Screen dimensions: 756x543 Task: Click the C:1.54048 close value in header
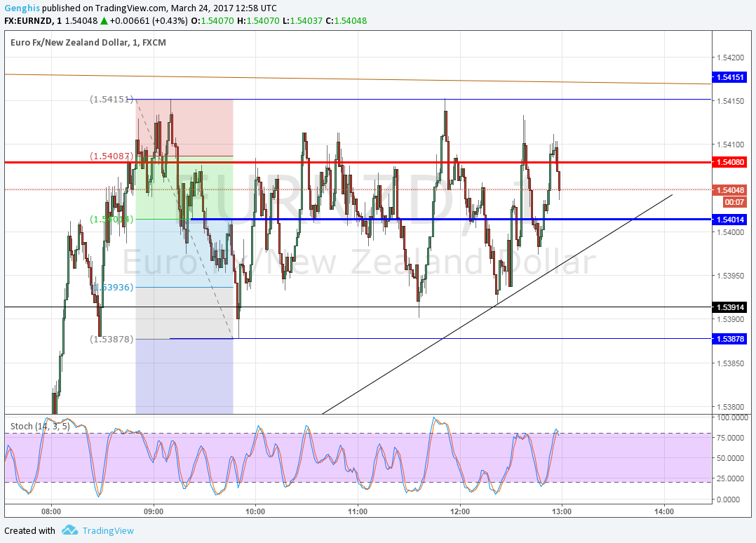(x=346, y=21)
